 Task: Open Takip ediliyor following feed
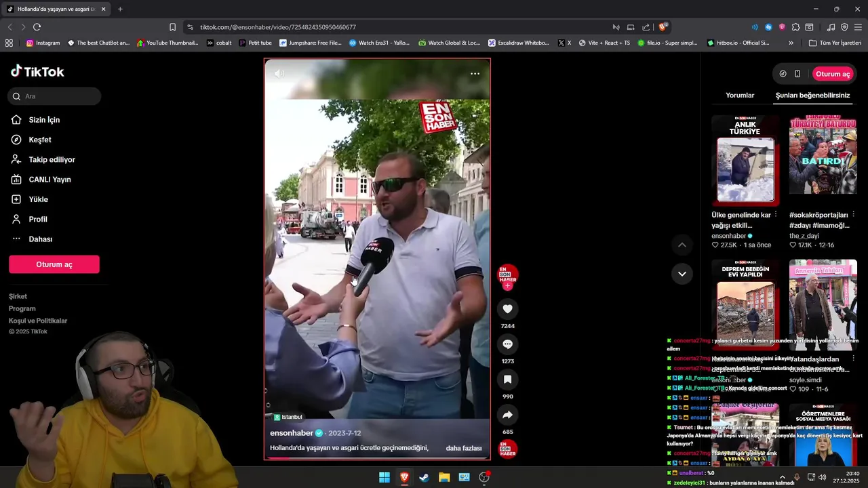pos(52,160)
